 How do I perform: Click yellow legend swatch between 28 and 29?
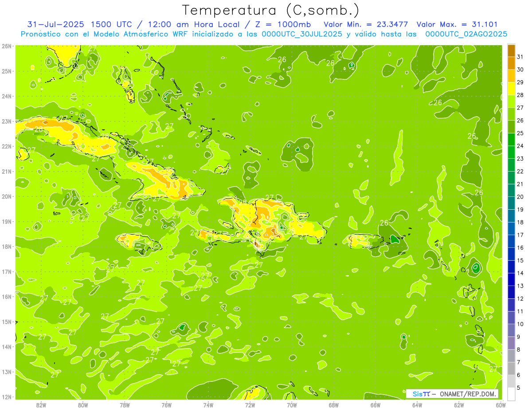tap(511, 89)
